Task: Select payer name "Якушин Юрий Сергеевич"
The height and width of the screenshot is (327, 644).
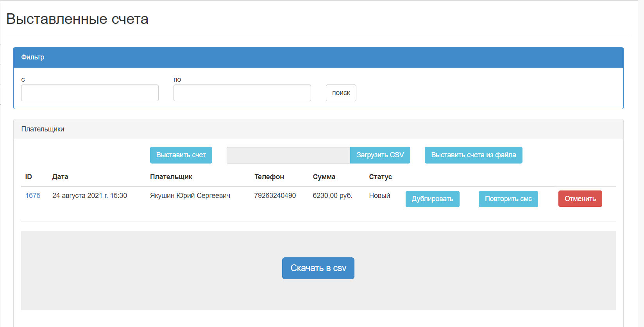Action: pos(190,196)
